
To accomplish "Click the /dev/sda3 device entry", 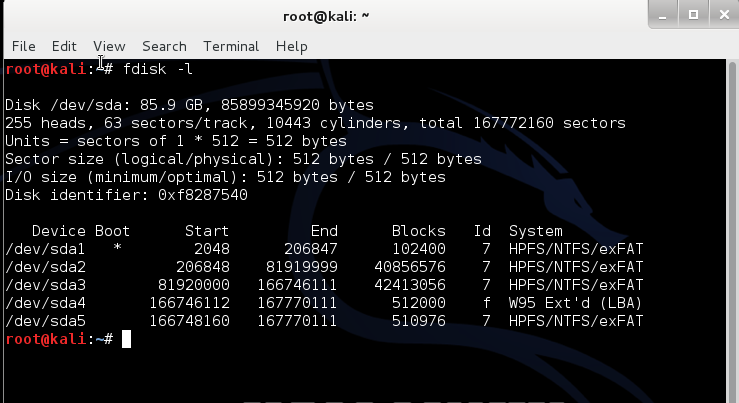I will point(45,285).
